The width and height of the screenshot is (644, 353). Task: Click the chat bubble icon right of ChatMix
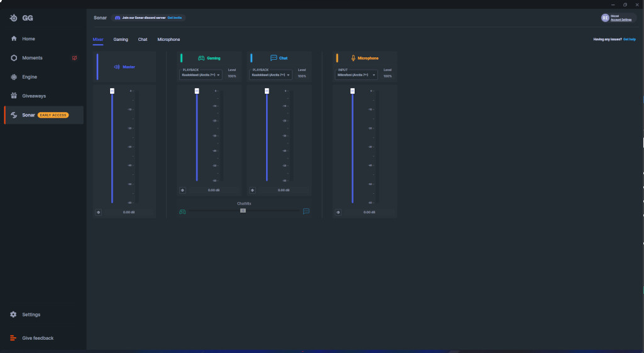coord(306,211)
